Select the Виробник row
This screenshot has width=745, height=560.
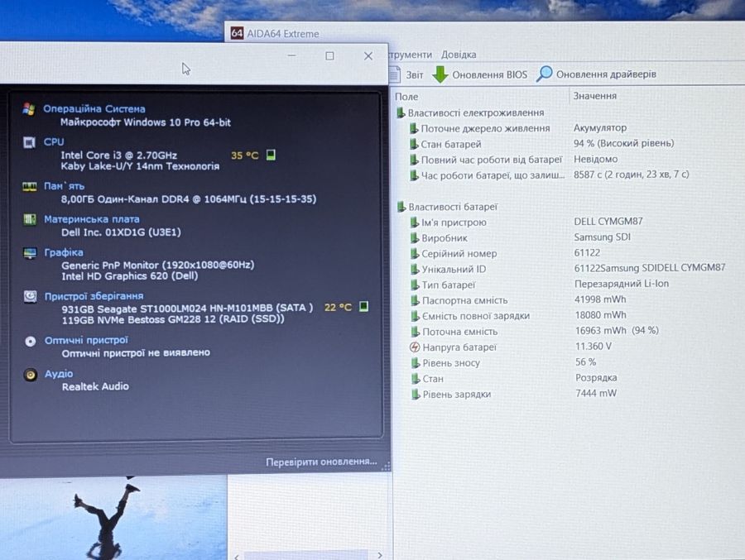(521, 237)
